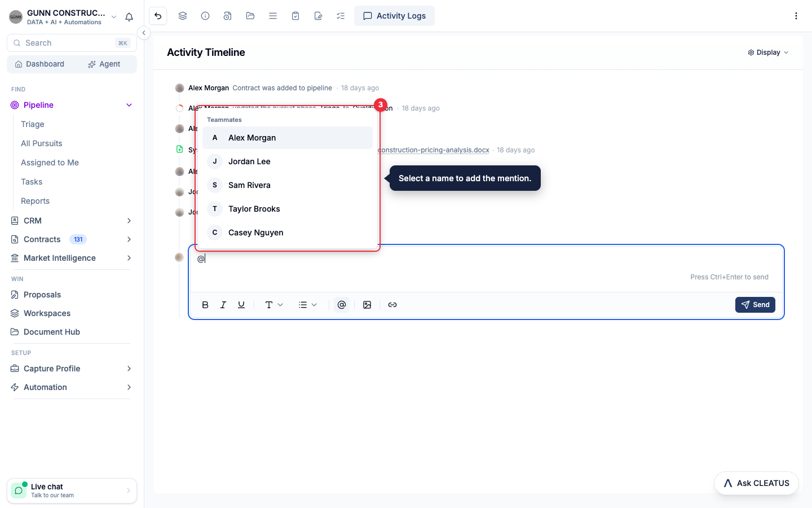Select Alex Morgan from Teammates list
Image resolution: width=812 pixels, height=508 pixels.
pos(288,138)
